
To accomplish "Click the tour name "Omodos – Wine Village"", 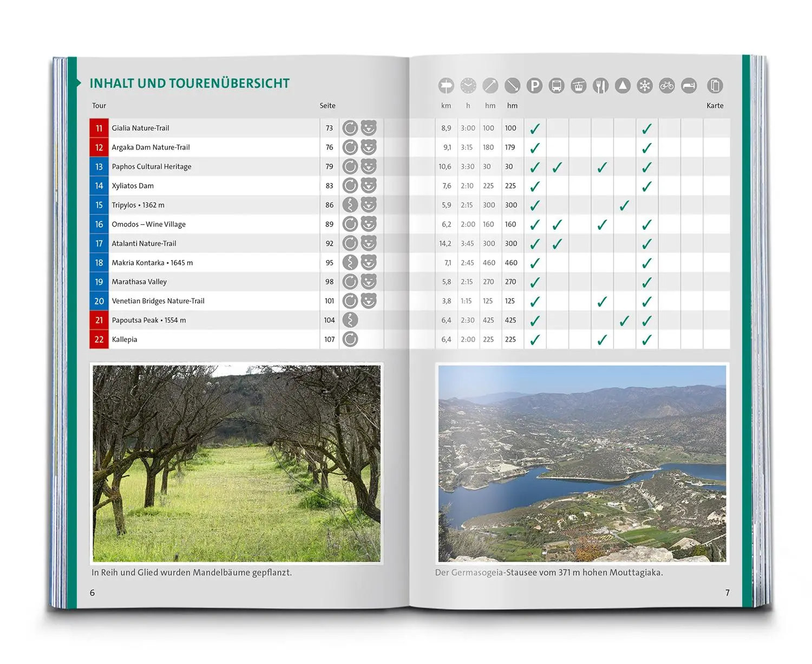I will click(x=148, y=224).
